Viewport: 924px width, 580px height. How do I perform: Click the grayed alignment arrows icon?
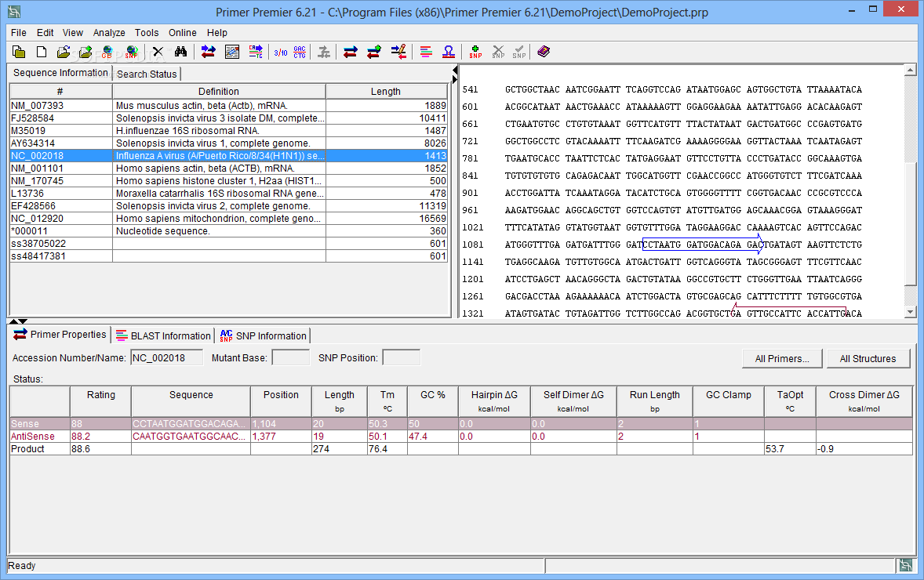[323, 52]
